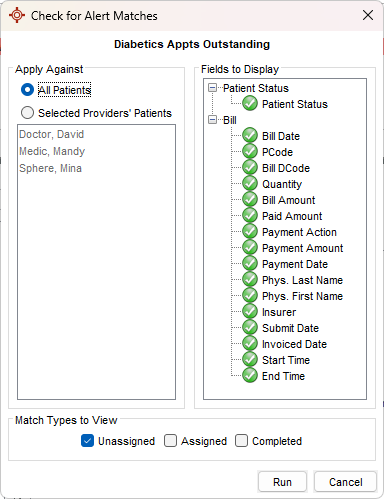Toggle the check icon next to Insurer
Screen dimensions: 384x499
point(250,312)
